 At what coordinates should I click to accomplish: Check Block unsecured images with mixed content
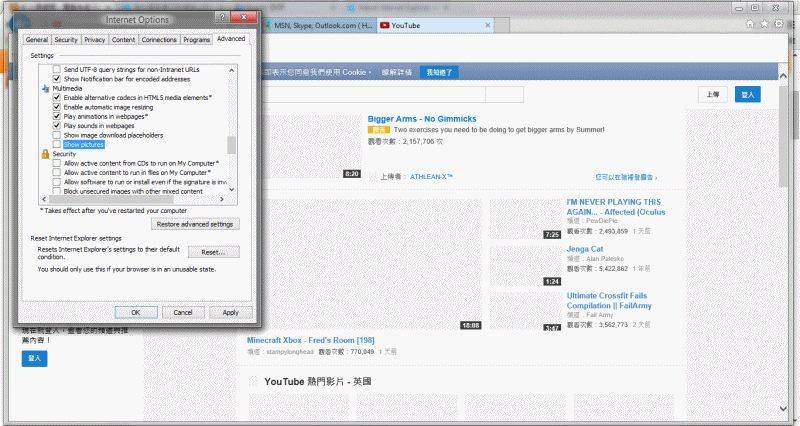(x=57, y=191)
